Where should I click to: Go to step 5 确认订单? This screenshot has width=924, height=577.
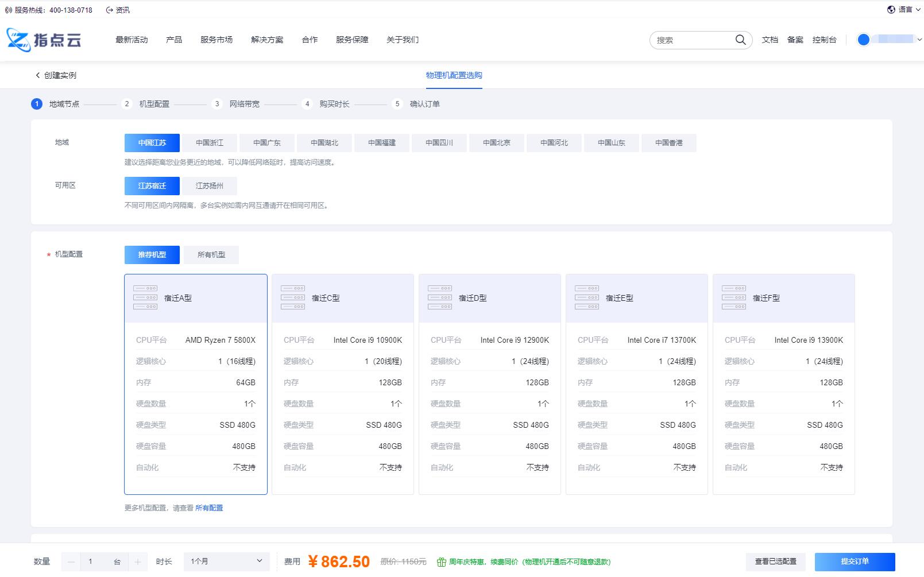[x=417, y=104]
